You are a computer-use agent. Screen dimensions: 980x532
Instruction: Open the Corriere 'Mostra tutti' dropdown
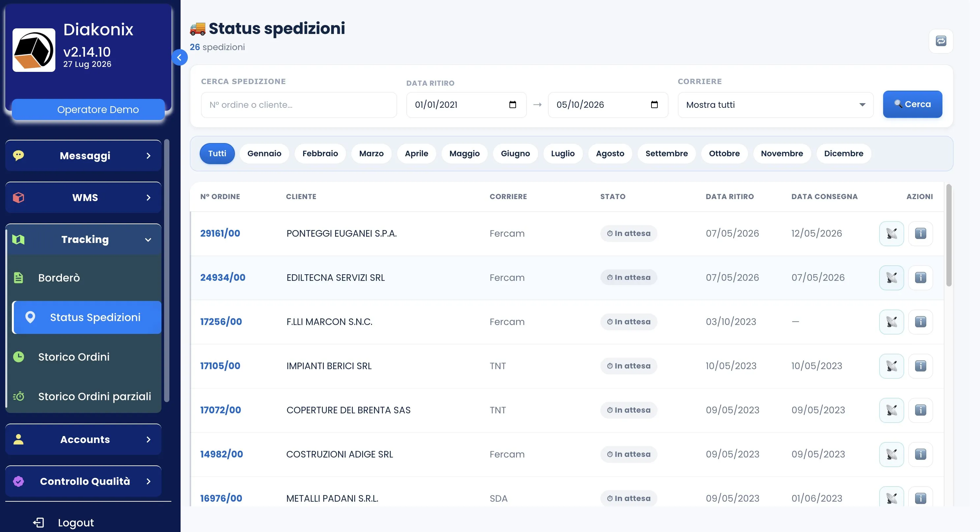click(775, 104)
